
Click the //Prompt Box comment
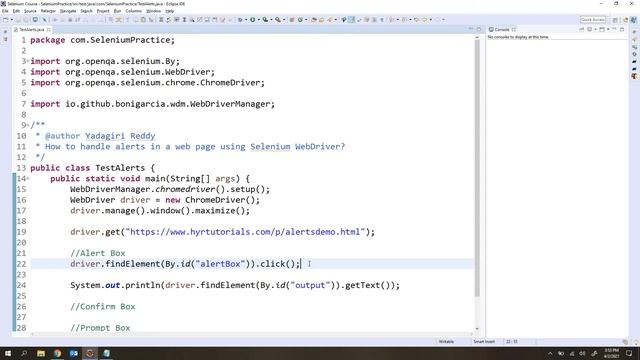click(x=100, y=328)
